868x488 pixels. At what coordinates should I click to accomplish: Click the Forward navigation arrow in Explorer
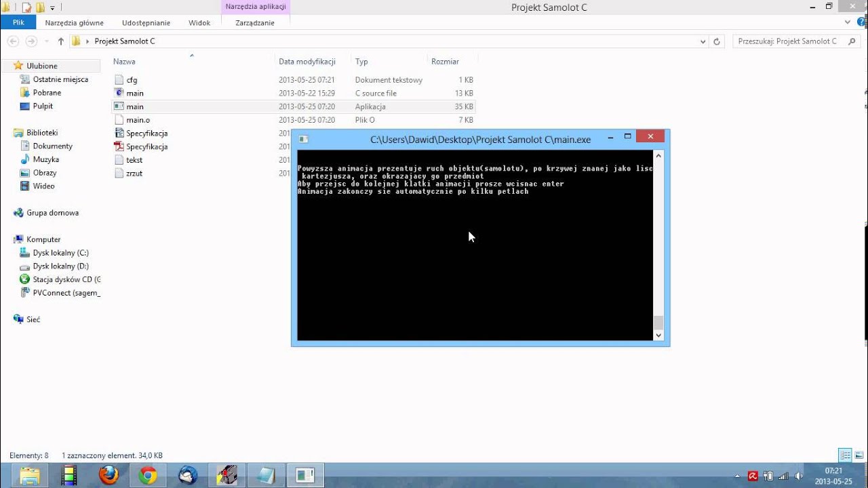[31, 41]
